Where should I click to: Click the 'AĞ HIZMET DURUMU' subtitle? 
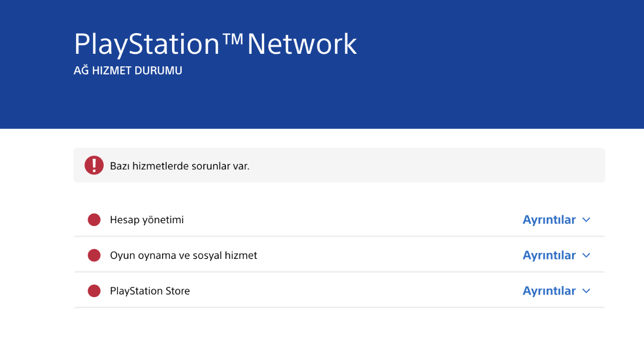pos(128,70)
